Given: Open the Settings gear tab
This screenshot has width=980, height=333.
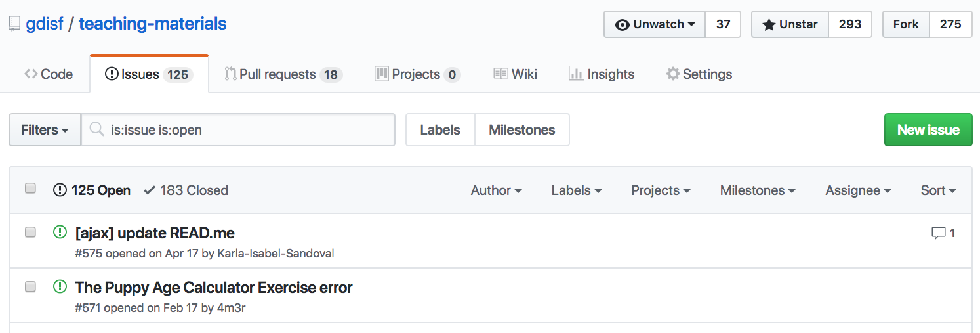Looking at the screenshot, I should pyautogui.click(x=699, y=74).
